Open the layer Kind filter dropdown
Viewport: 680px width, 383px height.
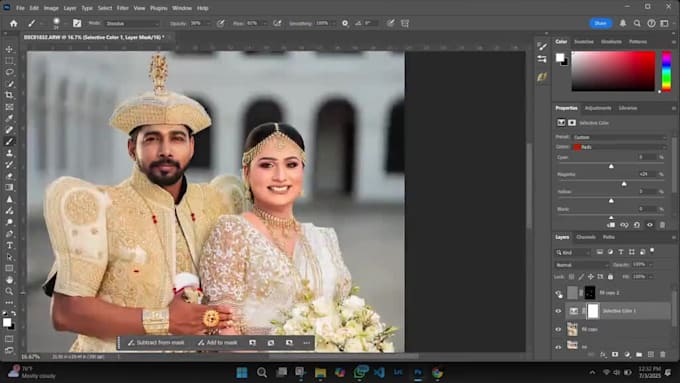point(573,252)
